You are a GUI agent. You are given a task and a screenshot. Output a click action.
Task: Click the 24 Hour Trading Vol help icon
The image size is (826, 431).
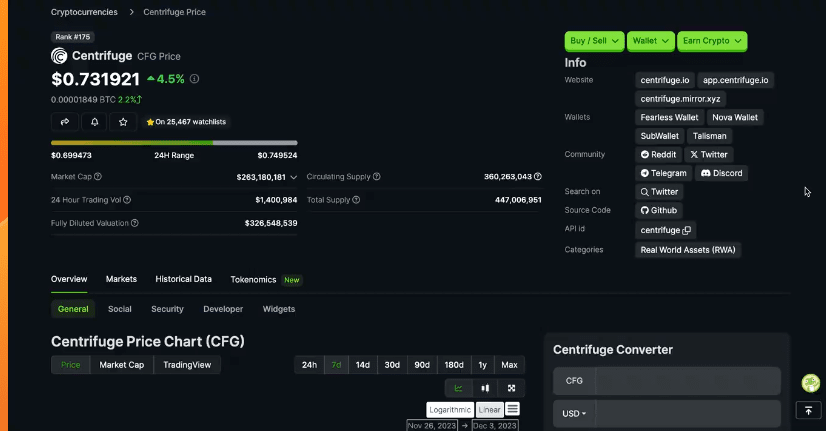(127, 200)
